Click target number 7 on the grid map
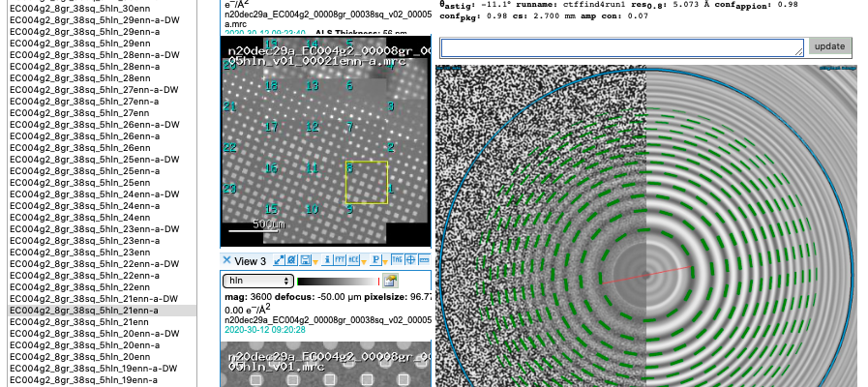The width and height of the screenshot is (868, 387). click(x=350, y=127)
